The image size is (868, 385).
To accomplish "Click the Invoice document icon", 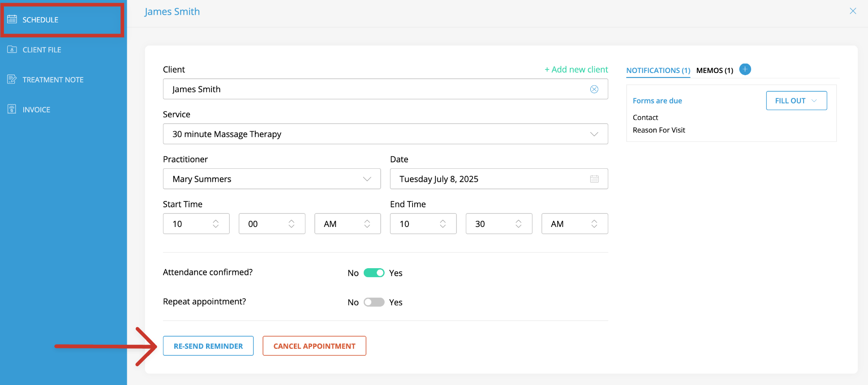I will pyautogui.click(x=12, y=109).
